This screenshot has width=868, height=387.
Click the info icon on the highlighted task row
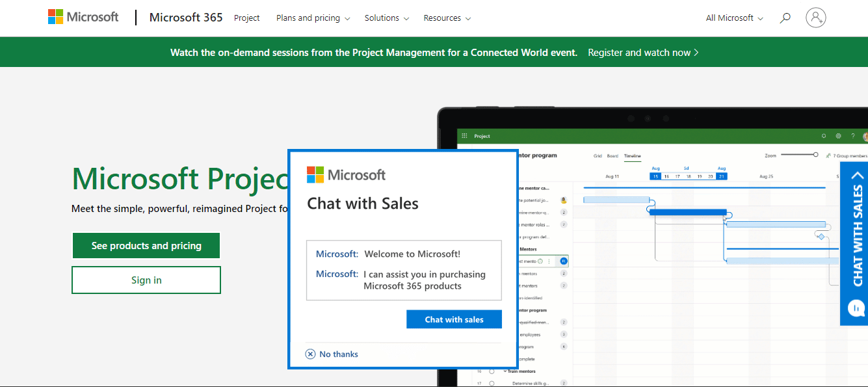click(x=540, y=261)
